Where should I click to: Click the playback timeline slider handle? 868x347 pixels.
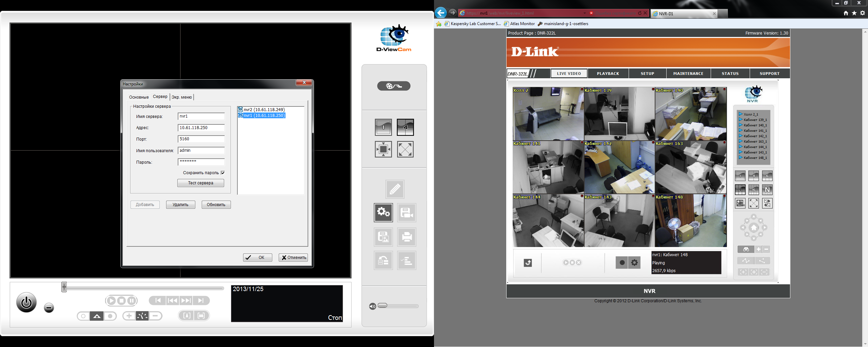point(64,287)
